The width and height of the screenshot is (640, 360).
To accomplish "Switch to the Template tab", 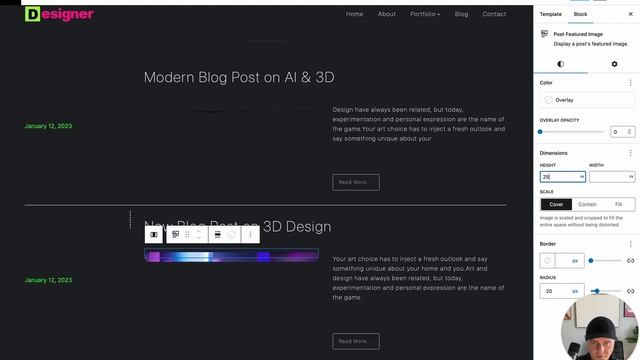I will click(551, 14).
